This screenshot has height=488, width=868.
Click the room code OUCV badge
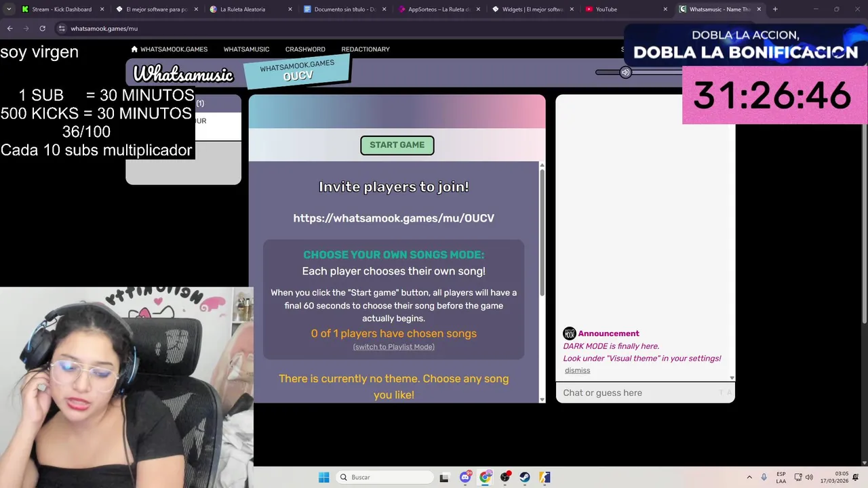pyautogui.click(x=297, y=71)
